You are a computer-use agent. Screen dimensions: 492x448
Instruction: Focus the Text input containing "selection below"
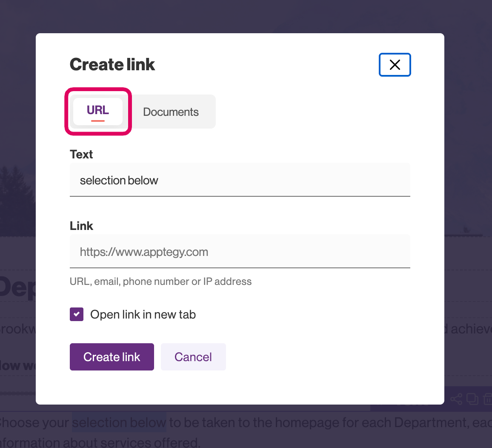240,181
